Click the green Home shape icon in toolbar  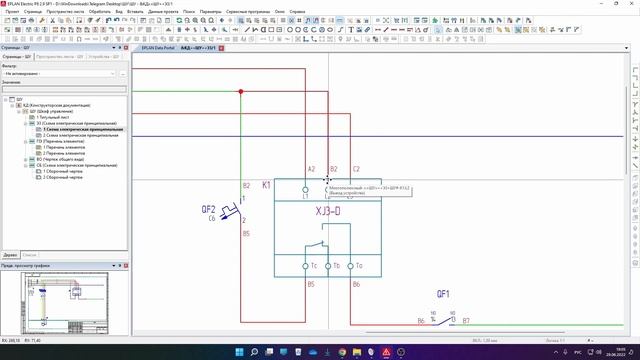(x=435, y=20)
